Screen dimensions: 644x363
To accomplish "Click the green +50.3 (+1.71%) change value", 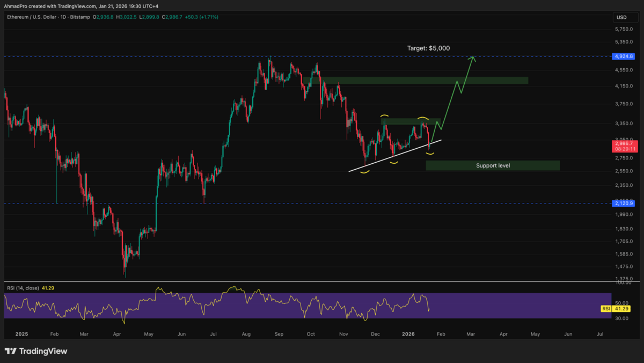I will click(201, 17).
